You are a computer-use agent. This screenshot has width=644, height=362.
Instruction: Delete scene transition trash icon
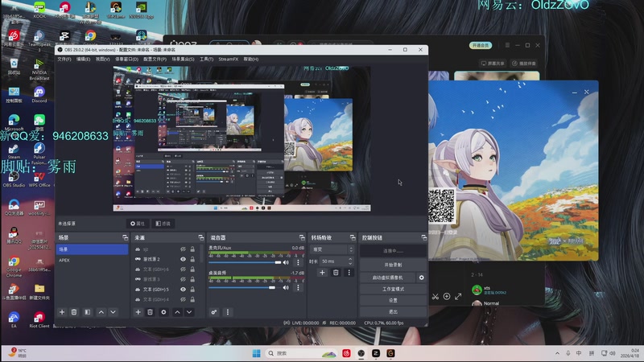click(x=336, y=273)
